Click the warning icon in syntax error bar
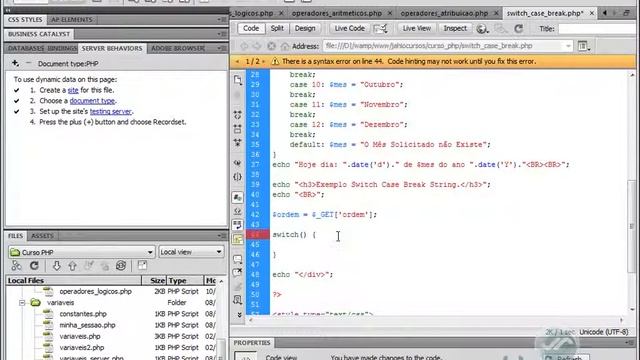640x360 pixels. click(x=276, y=61)
